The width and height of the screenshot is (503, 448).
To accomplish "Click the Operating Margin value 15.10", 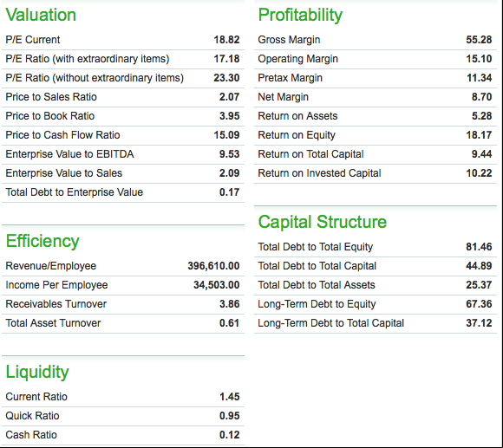I will pos(479,59).
